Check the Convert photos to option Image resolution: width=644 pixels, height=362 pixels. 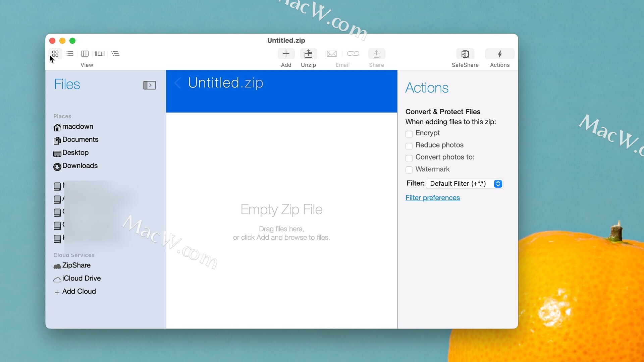[x=409, y=158]
